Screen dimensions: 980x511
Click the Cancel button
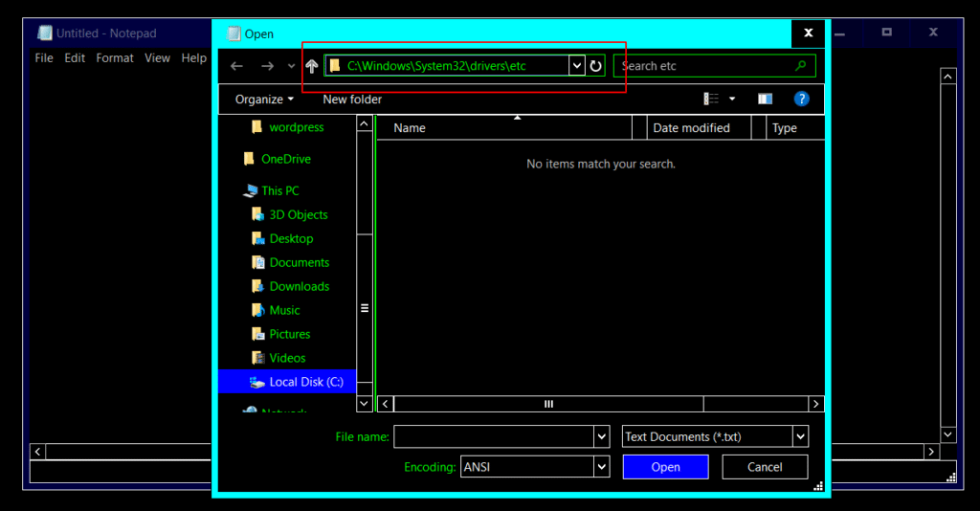point(765,467)
